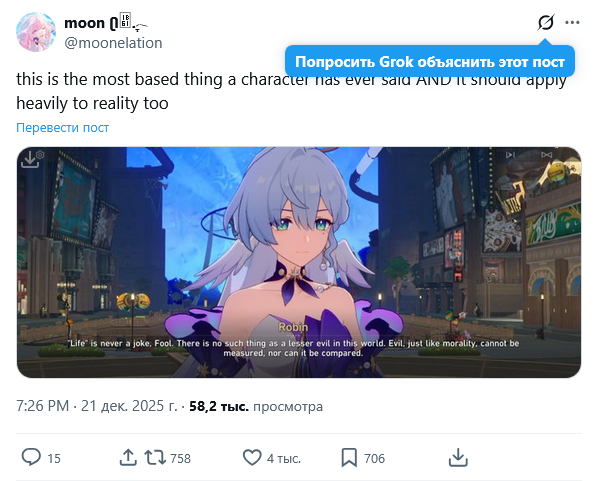The width and height of the screenshot is (598, 481).
Task: Open moon's profile avatar picture
Action: 36,32
